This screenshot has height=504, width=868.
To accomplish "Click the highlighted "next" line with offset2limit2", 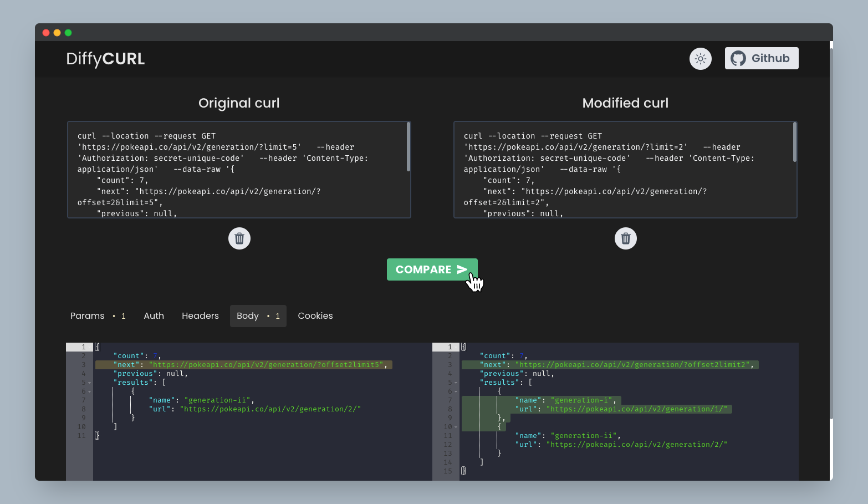I will (610, 365).
